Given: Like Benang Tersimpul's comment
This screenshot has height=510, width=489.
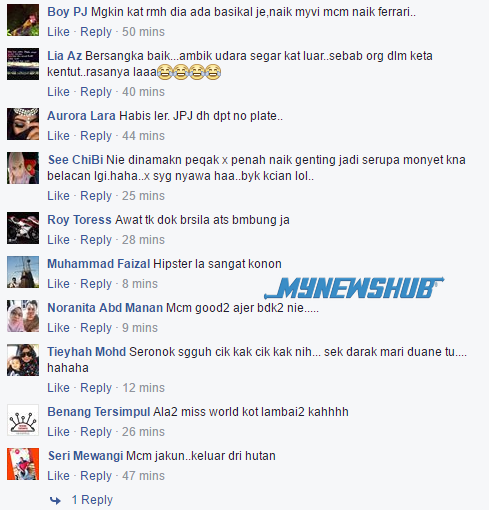Looking at the screenshot, I should [58, 432].
